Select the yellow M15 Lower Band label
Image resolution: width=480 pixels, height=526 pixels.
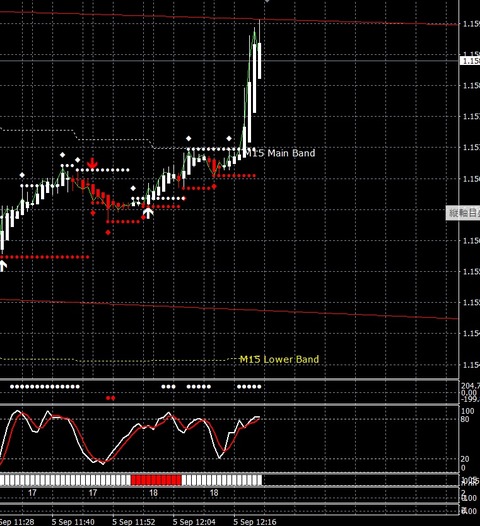[279, 359]
